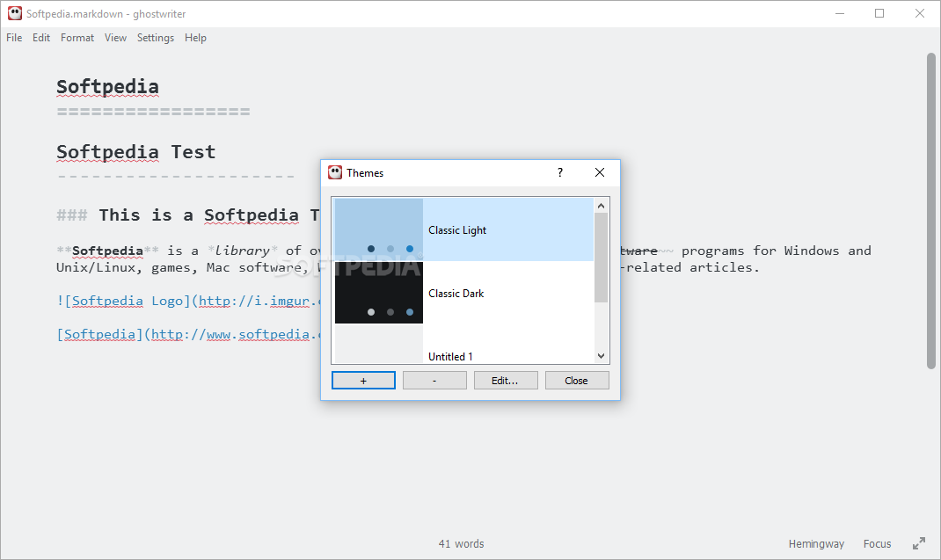Maximize the ghostwriter window
The image size is (941, 560).
click(879, 13)
